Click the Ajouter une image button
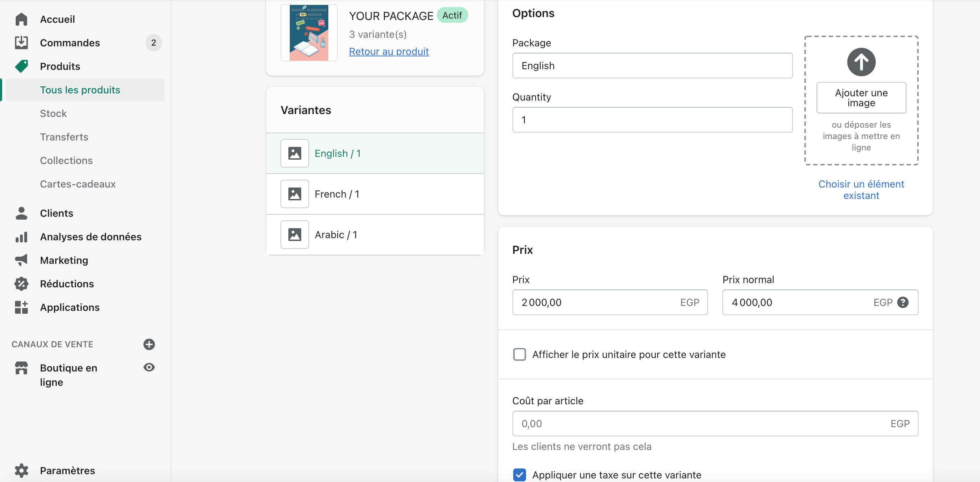The image size is (980, 482). point(861,98)
